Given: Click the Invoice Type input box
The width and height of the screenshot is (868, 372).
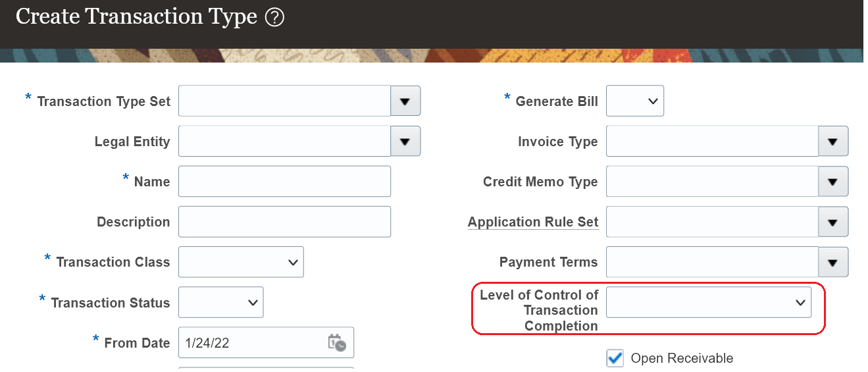Looking at the screenshot, I should pos(711,142).
